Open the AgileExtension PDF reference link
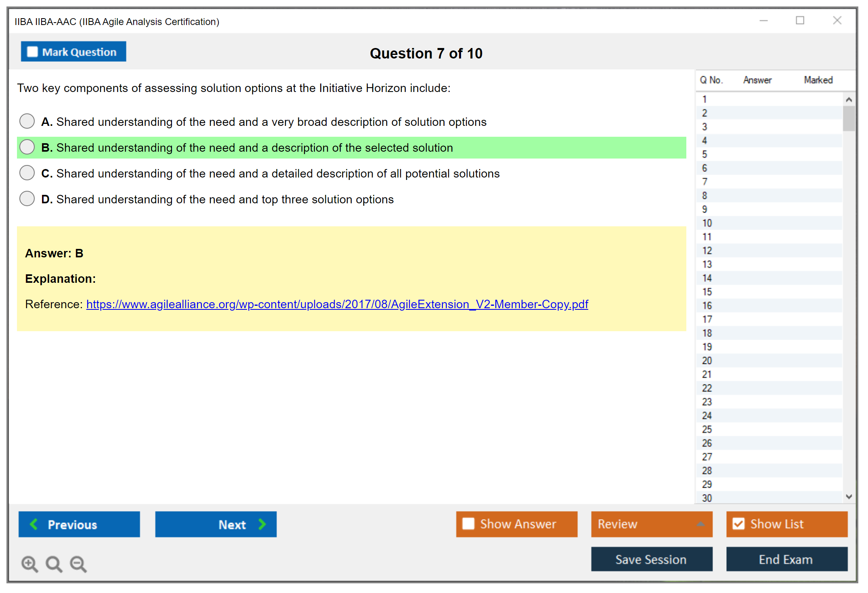The image size is (868, 593). coord(337,304)
